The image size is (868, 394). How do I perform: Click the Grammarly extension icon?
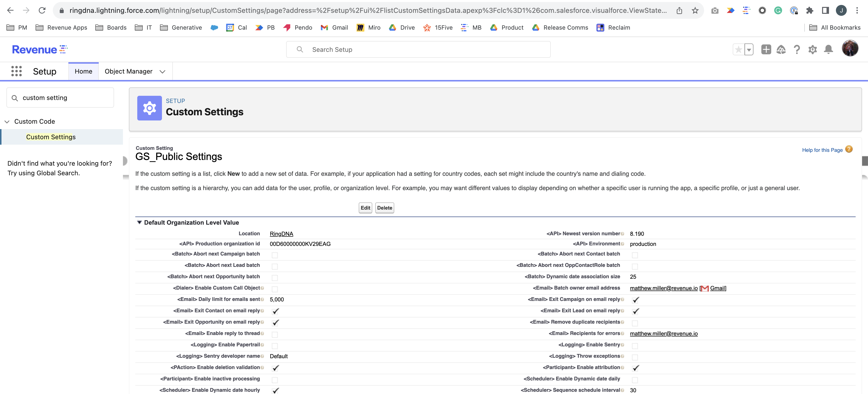pos(778,10)
